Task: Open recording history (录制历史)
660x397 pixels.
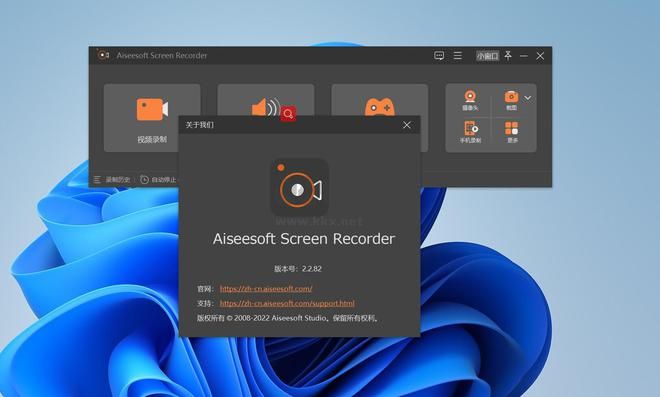Action: (112, 180)
